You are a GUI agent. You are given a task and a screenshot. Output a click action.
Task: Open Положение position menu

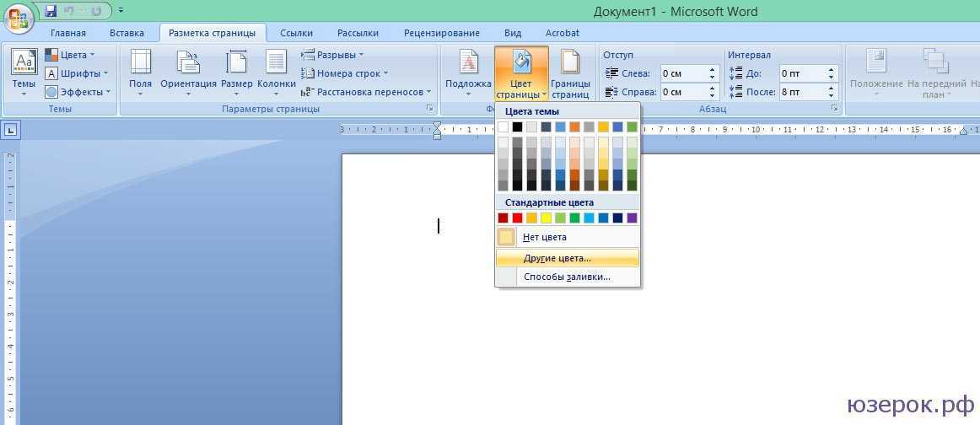tap(876, 73)
